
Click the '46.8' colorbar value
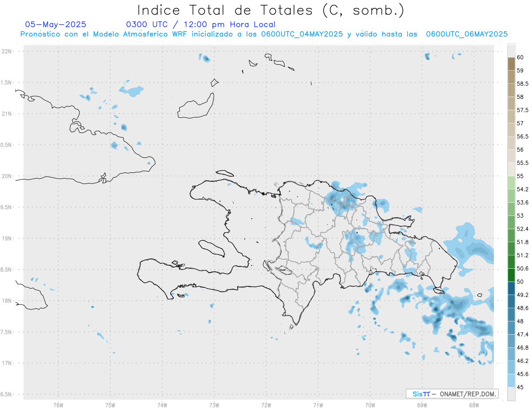523,348
